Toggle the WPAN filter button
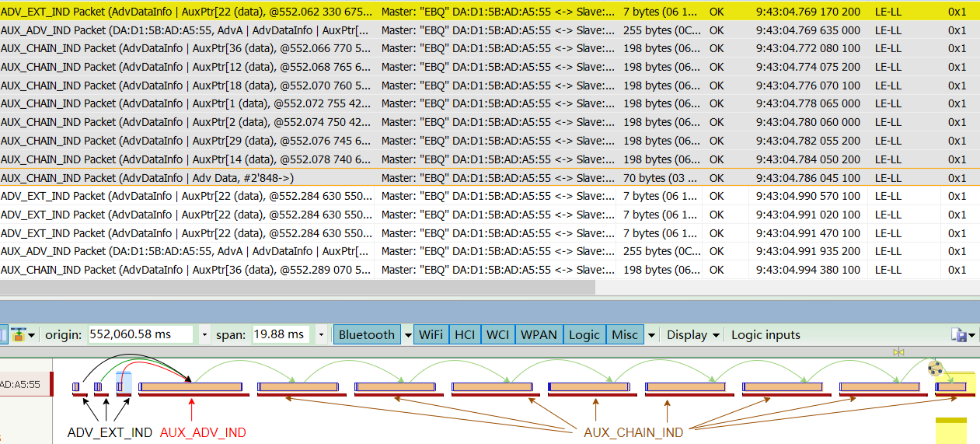The width and height of the screenshot is (980, 444). tap(539, 335)
